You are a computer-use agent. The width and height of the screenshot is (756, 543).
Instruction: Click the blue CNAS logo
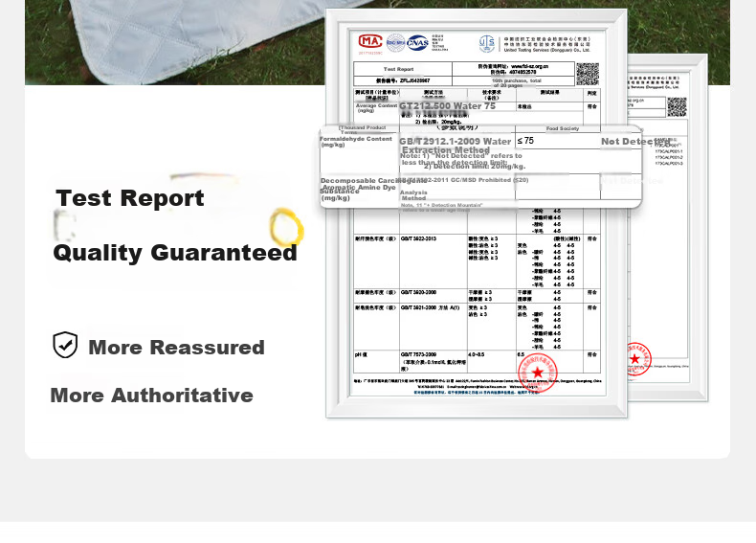(417, 43)
